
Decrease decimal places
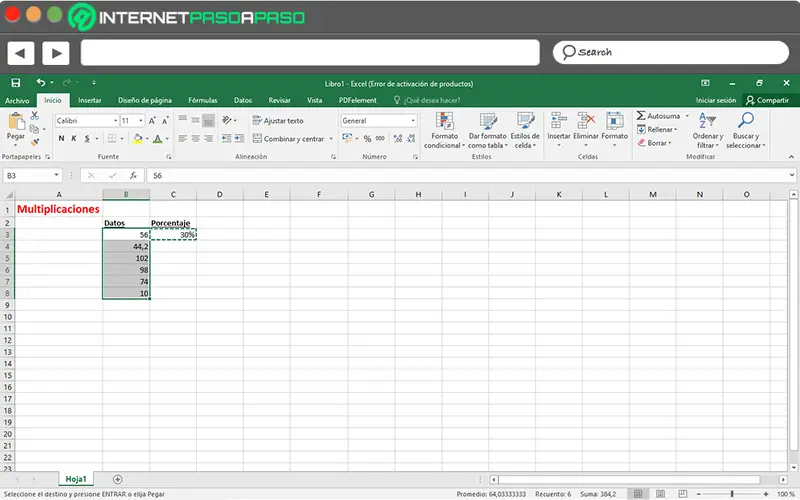[x=411, y=138]
